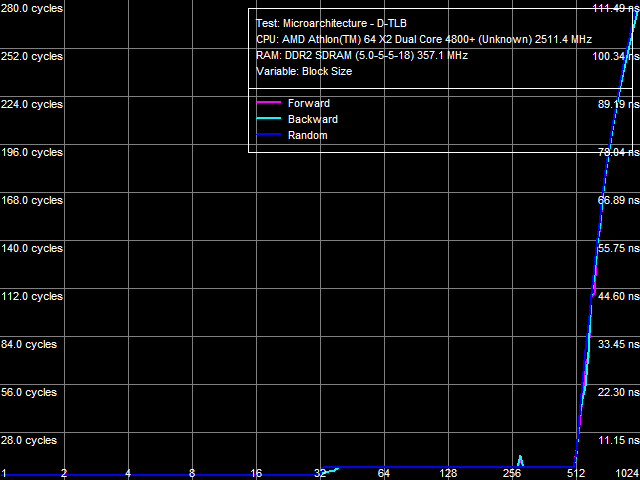Click the 140.0 cycles axis label
Viewport: 640px width, 480px height.
tap(32, 248)
